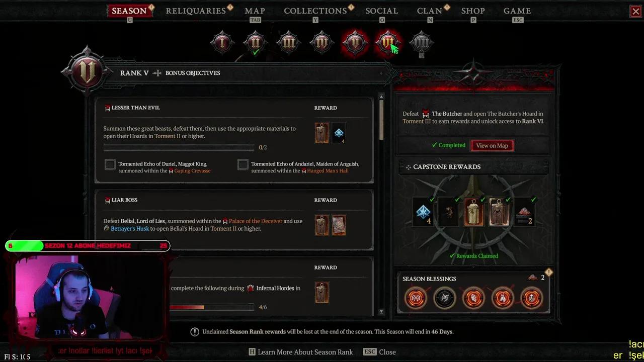Open the Reliquaries tab

(x=196, y=11)
